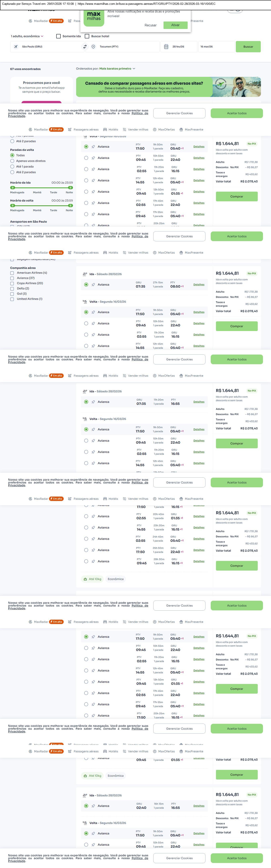Click Avianca's airline icon on the 27h 15m flight
Screen dimensions: 271x868
(x=93, y=285)
